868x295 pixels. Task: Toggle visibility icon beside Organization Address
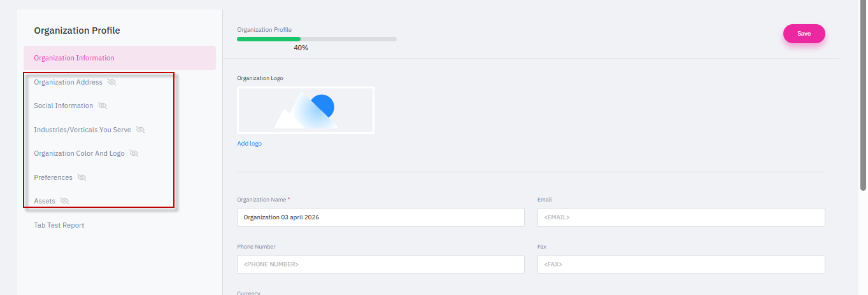pyautogui.click(x=112, y=82)
